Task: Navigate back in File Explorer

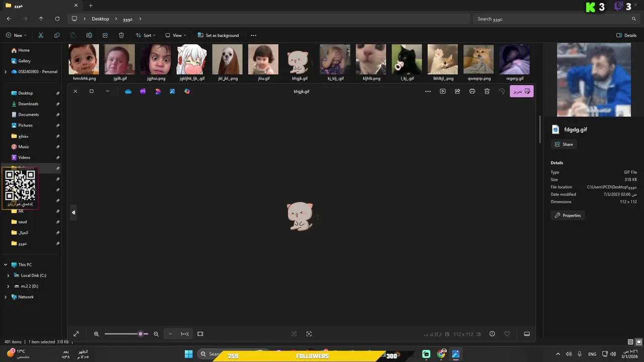Action: (x=9, y=19)
